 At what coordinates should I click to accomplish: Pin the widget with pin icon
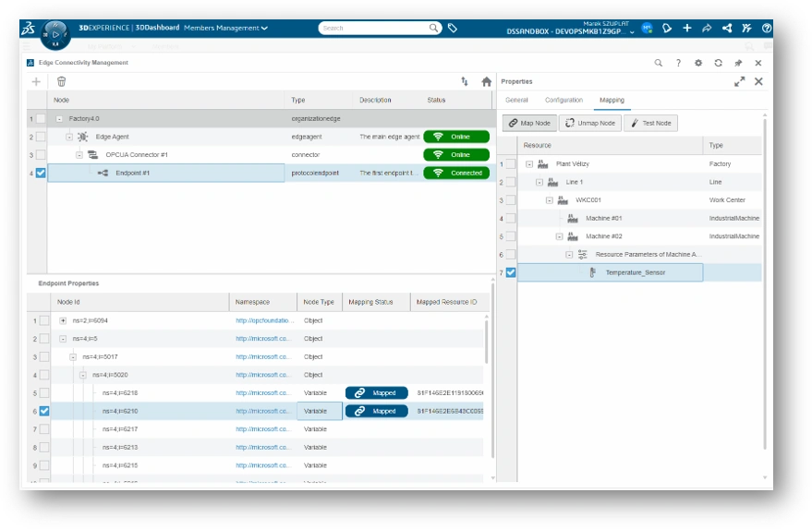click(x=738, y=63)
